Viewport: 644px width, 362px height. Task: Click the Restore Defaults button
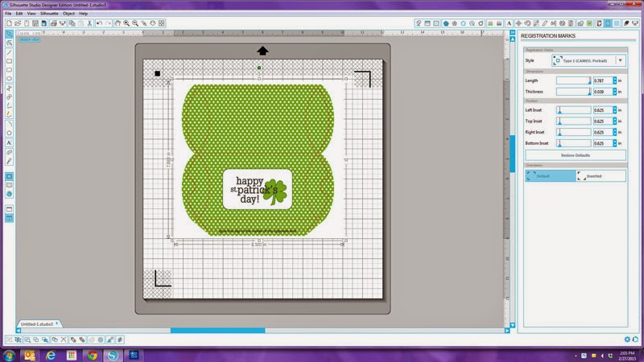coord(576,155)
